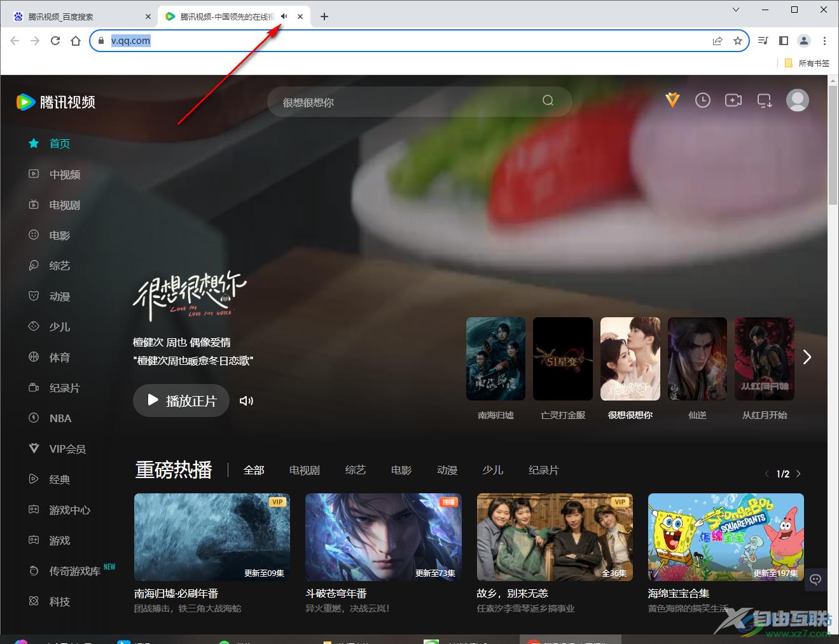Open 海绵宝宝合集 title link
Image resolution: width=839 pixels, height=644 pixels.
click(x=679, y=593)
